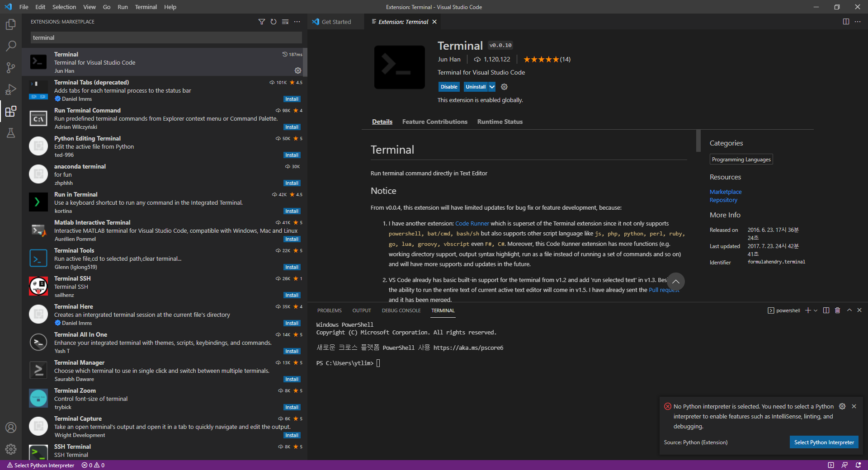Image resolution: width=868 pixels, height=470 pixels.
Task: Open Accounts menu in activity bar
Action: pos(11,428)
